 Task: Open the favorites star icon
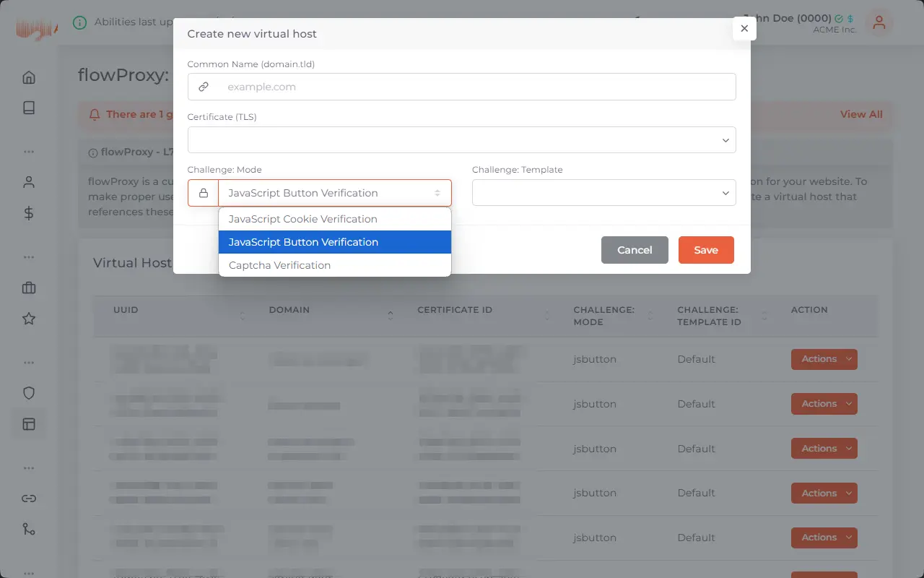(x=28, y=318)
